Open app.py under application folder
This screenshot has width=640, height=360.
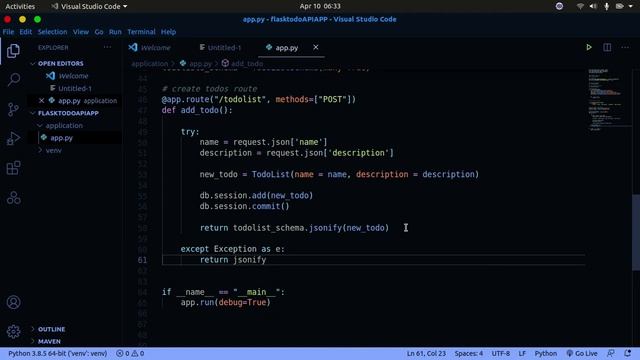pos(61,138)
